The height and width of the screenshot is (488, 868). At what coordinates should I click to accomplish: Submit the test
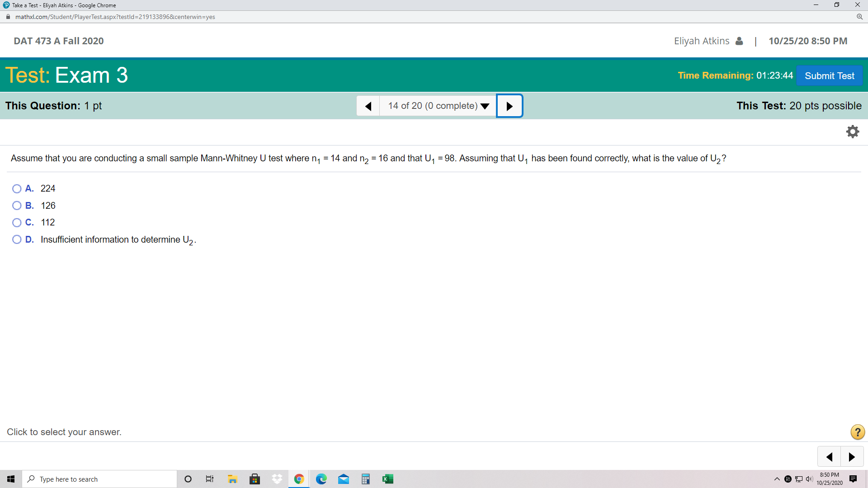pyautogui.click(x=829, y=75)
